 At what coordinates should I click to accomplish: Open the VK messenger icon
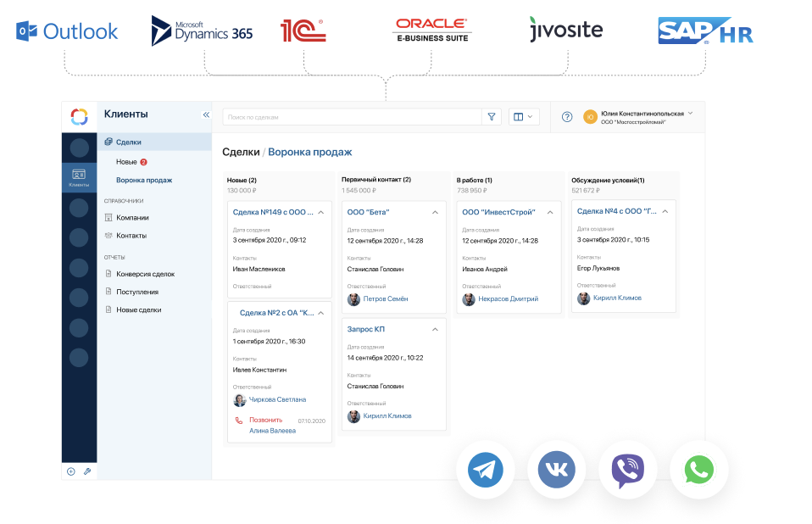click(556, 469)
